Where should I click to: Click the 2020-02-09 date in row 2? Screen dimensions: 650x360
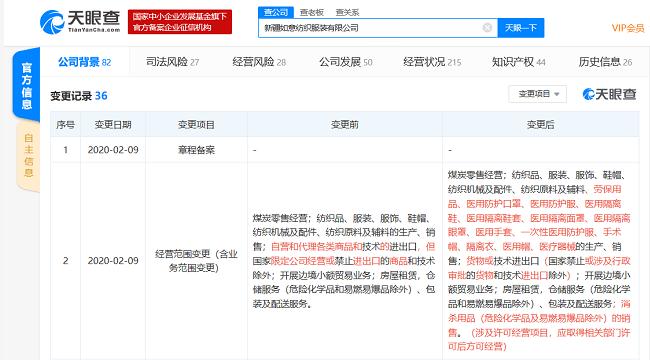[x=113, y=260]
